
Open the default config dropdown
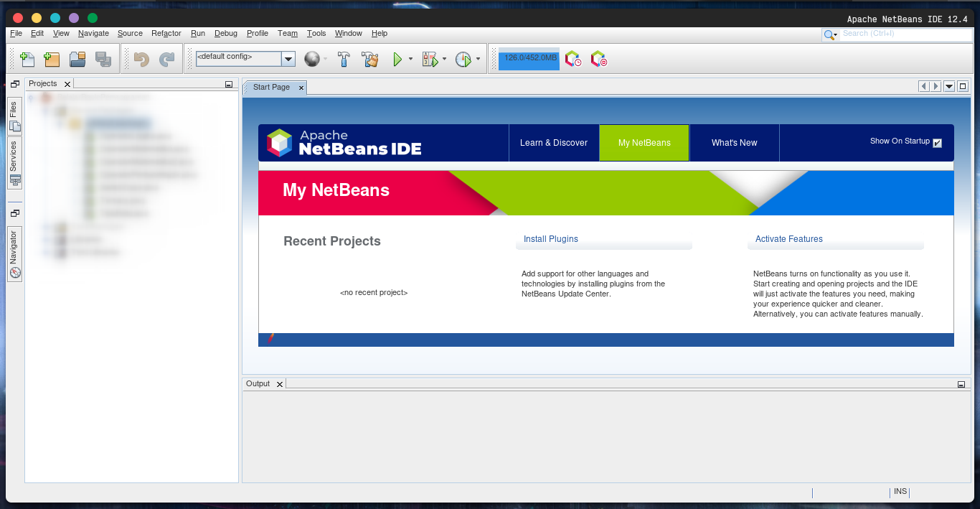288,59
